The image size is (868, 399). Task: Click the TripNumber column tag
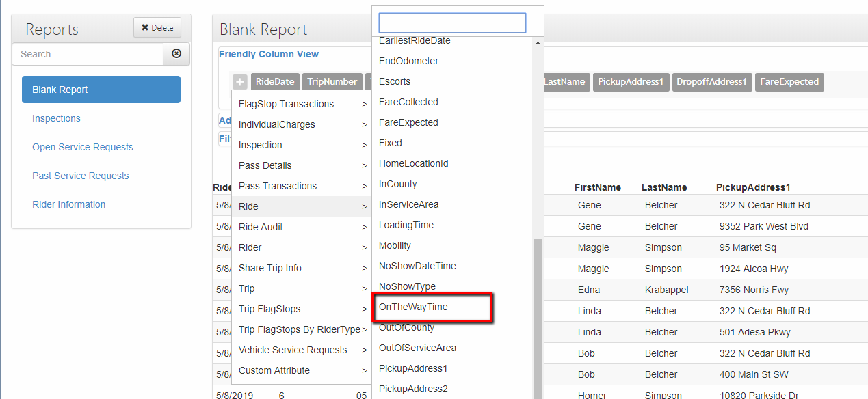coord(332,82)
